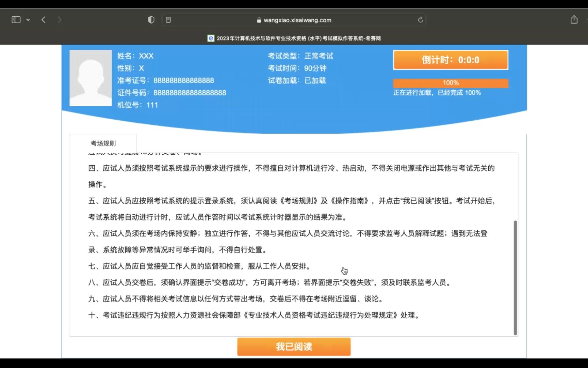Go back with the left arrow
The height and width of the screenshot is (368, 588).
[x=43, y=20]
